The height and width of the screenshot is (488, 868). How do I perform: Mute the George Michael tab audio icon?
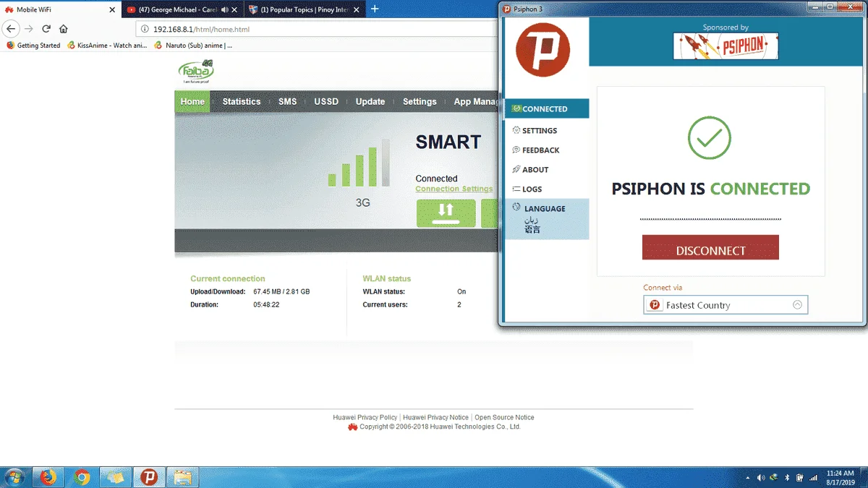click(224, 10)
